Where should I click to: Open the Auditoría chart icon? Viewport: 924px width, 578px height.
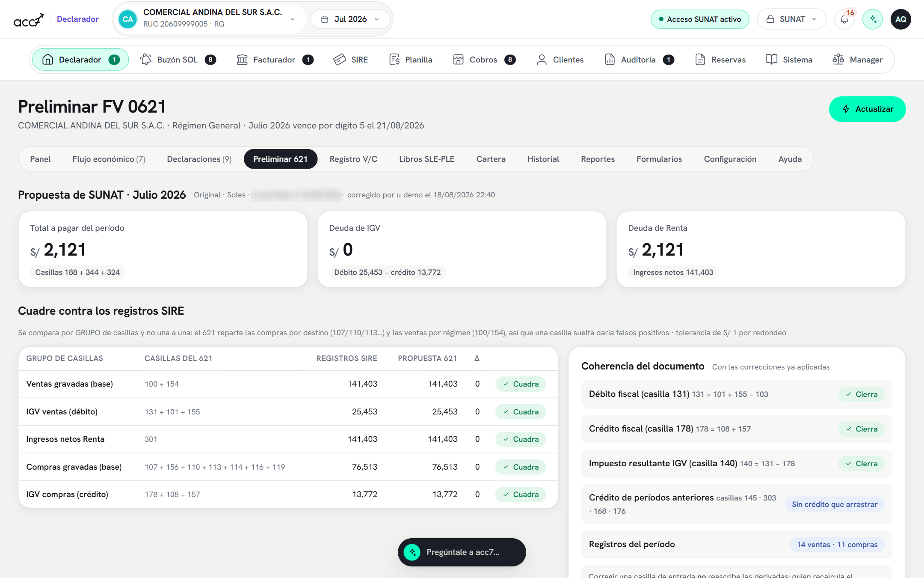click(x=610, y=60)
